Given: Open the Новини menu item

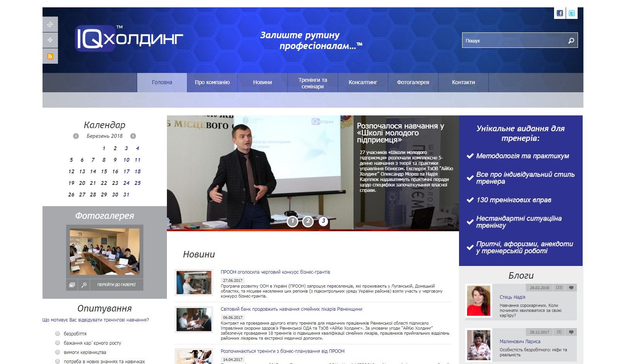Looking at the screenshot, I should (262, 83).
